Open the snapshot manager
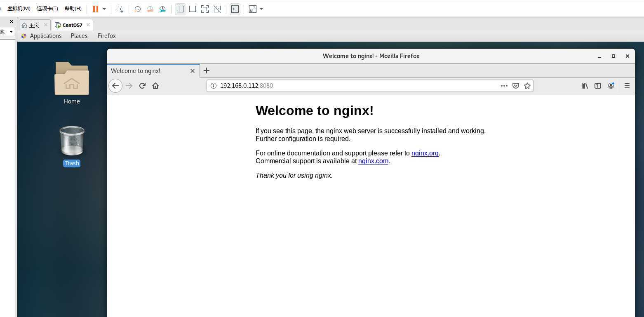644x317 pixels. pos(162,9)
